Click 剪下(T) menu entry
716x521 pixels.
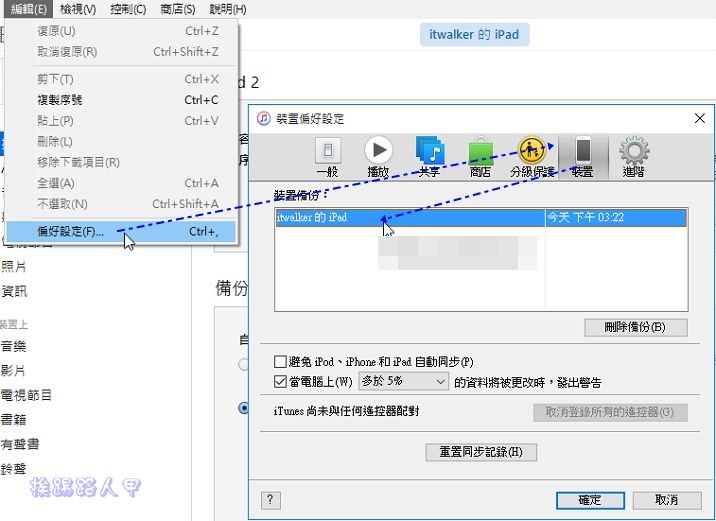121,79
